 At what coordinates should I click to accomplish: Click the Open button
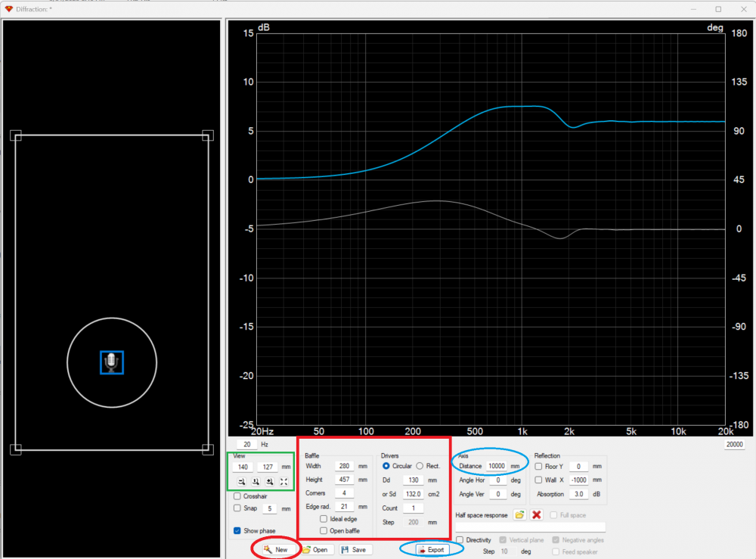[315, 550]
